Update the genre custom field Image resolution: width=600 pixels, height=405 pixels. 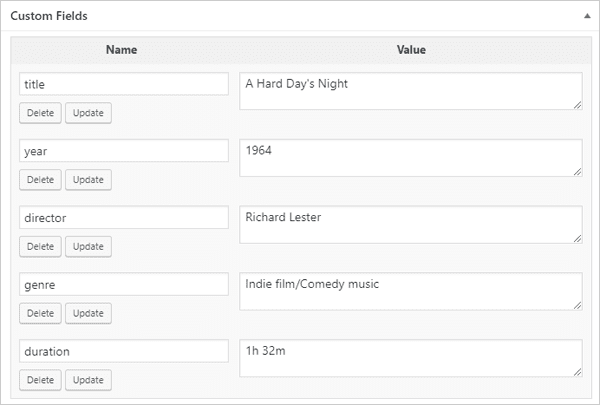tap(88, 313)
